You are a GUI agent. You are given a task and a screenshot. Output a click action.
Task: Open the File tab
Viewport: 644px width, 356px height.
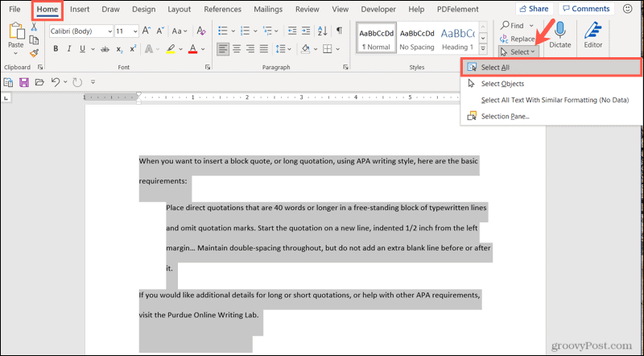[14, 9]
